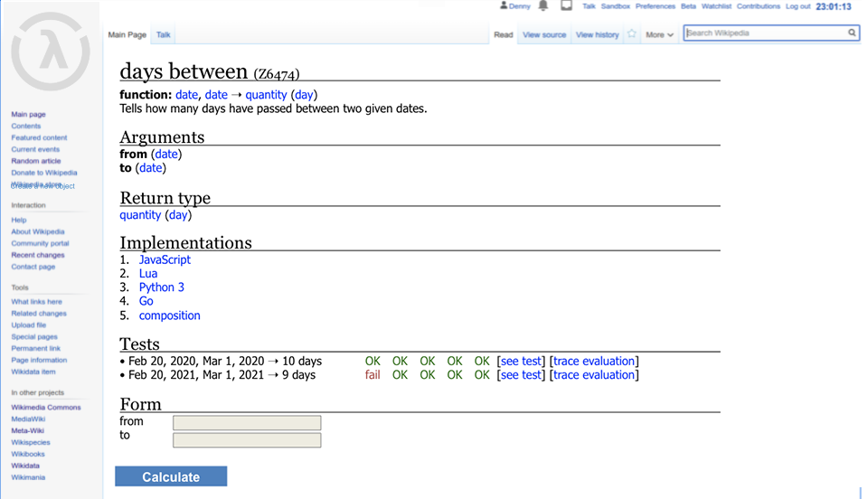868x499 pixels.
Task: Click the red 'fail' test result
Action: click(x=373, y=374)
